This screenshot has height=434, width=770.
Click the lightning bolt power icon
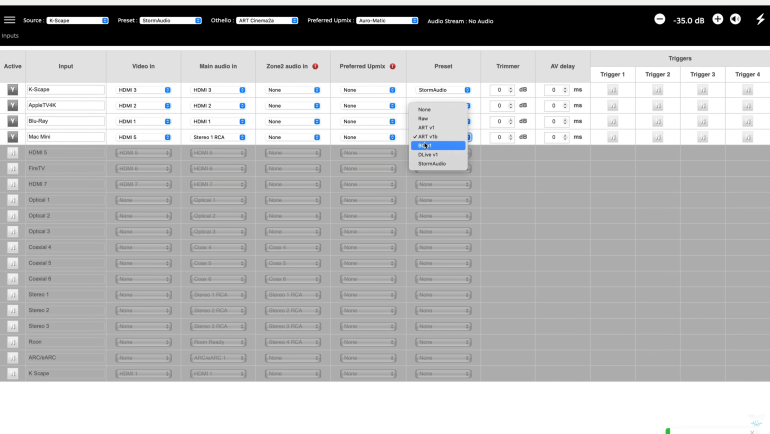[758, 19]
